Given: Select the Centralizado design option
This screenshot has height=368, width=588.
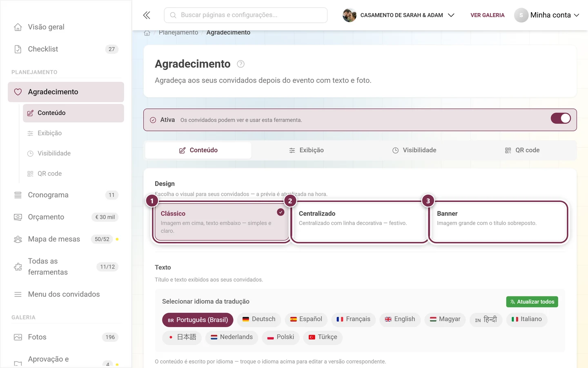Looking at the screenshot, I should click(359, 222).
